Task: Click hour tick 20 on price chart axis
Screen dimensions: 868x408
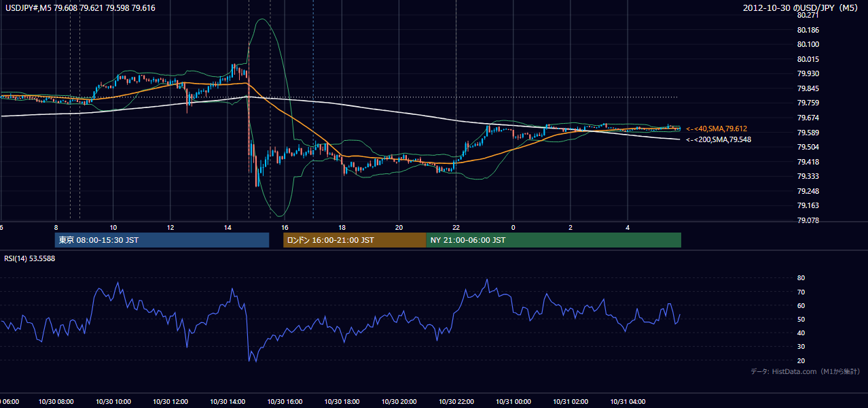Action: tap(399, 227)
